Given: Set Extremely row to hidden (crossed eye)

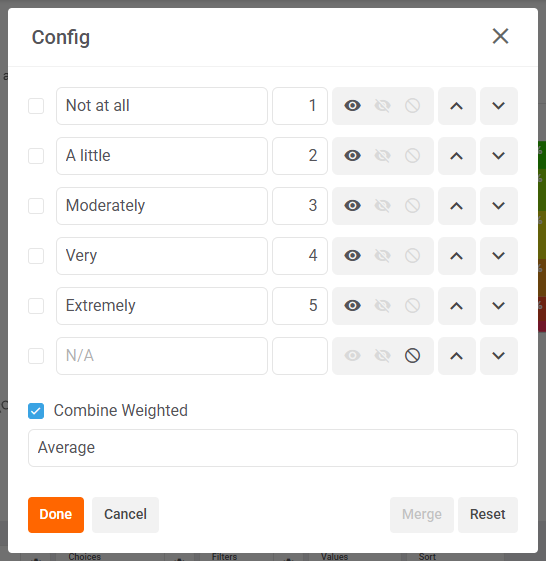Looking at the screenshot, I should 382,306.
